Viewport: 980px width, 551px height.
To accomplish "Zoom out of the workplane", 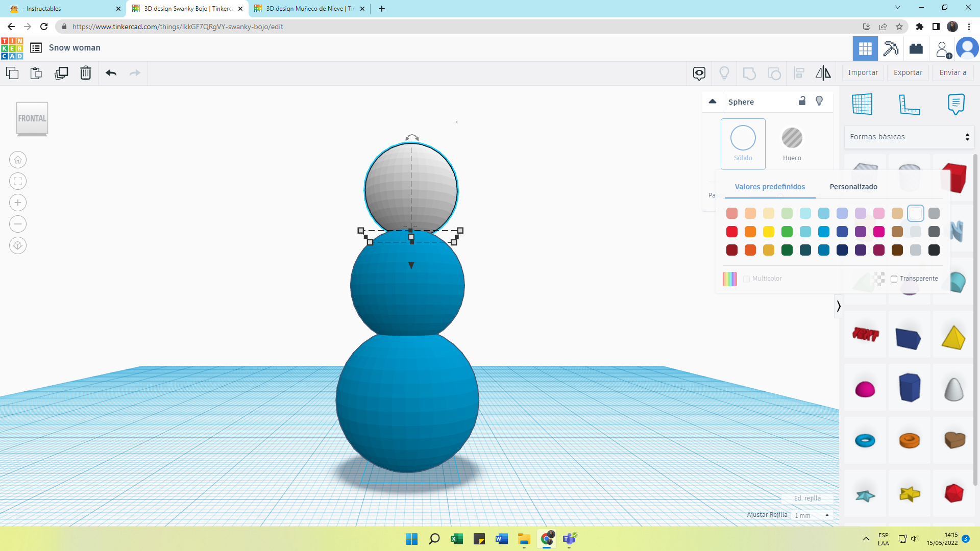I will [x=18, y=224].
